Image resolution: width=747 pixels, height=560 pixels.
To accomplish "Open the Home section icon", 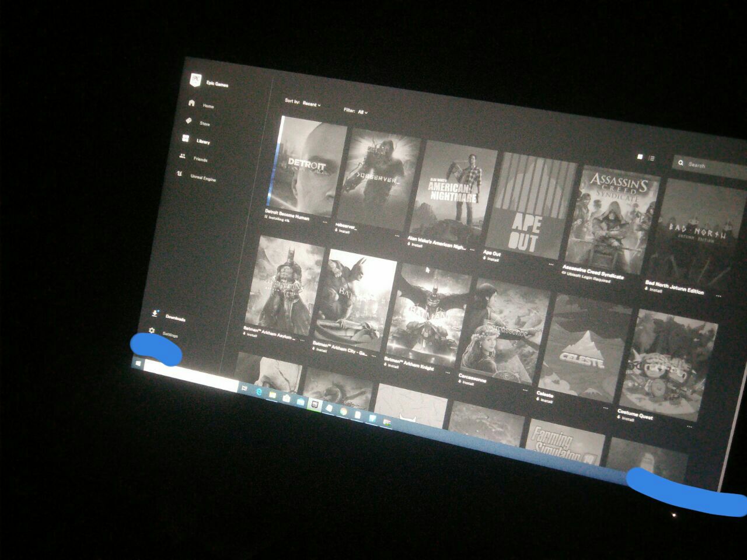I will [191, 103].
